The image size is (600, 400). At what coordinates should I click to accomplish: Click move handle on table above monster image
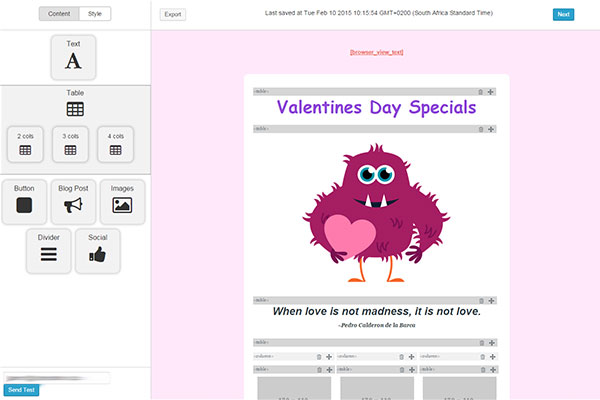491,129
